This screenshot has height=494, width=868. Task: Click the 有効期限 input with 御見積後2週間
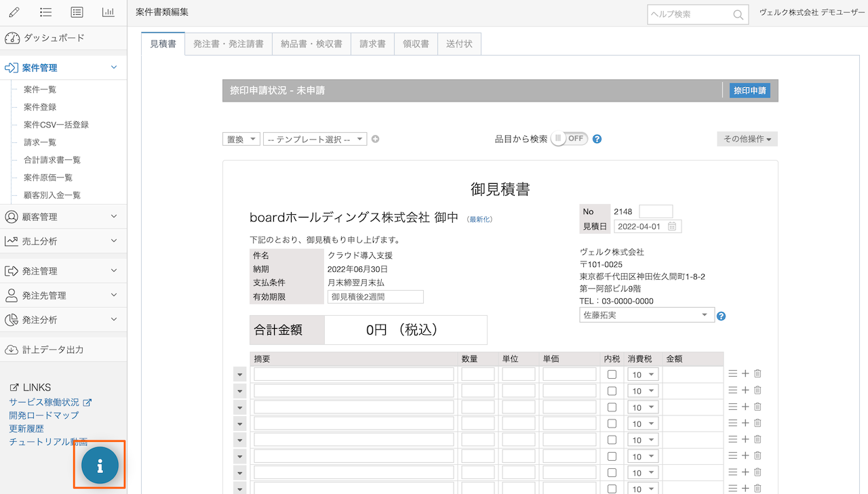375,297
